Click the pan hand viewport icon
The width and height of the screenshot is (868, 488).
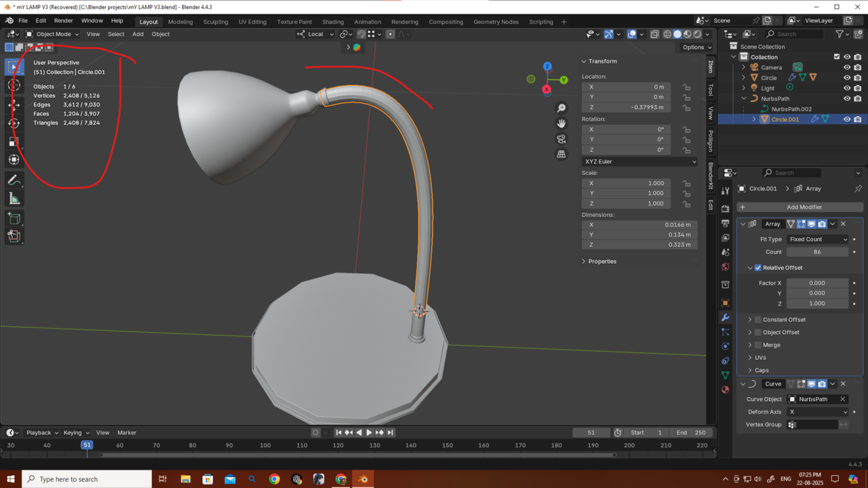[x=561, y=123]
